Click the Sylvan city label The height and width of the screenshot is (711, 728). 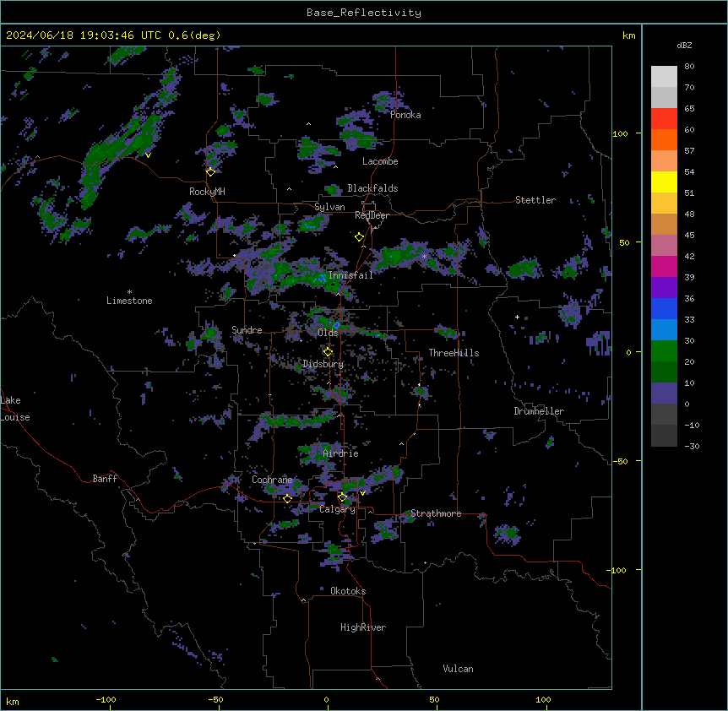pos(329,207)
